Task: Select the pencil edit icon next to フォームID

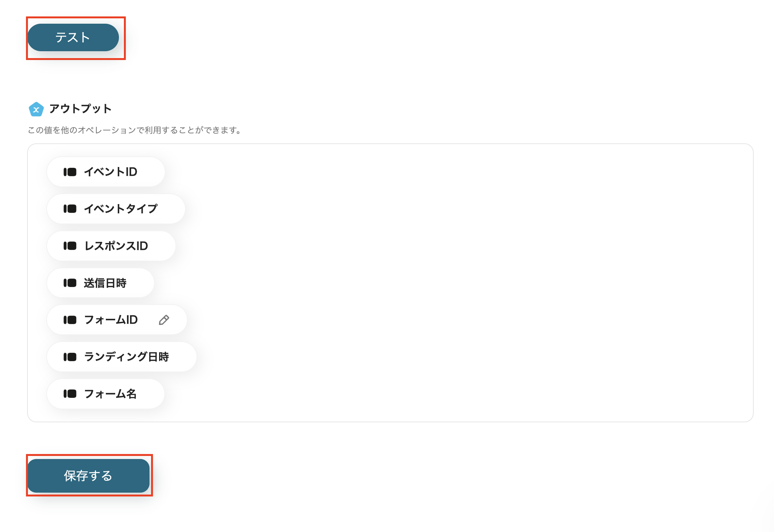Action: (x=164, y=320)
